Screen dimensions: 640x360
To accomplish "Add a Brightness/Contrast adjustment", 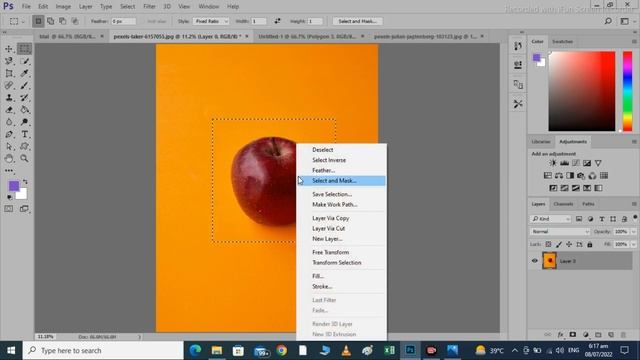I will pos(553,163).
